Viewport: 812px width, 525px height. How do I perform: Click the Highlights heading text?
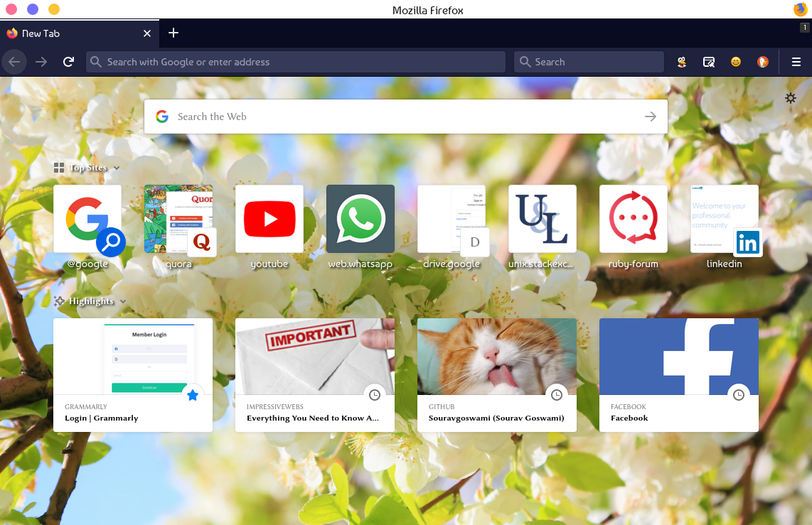tap(91, 301)
